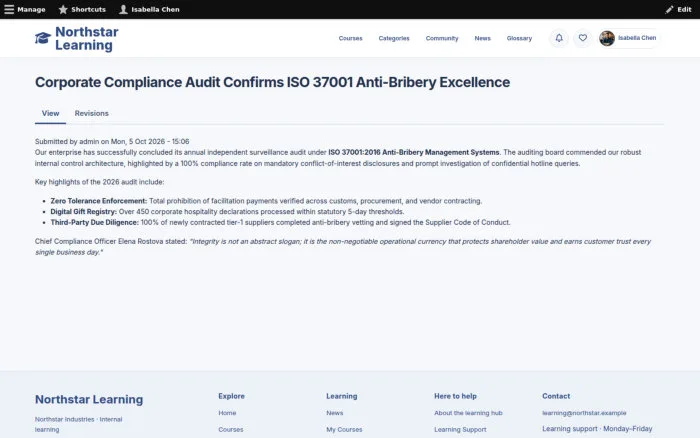Open the News navigation item
This screenshot has height=438, width=700.
(x=483, y=38)
